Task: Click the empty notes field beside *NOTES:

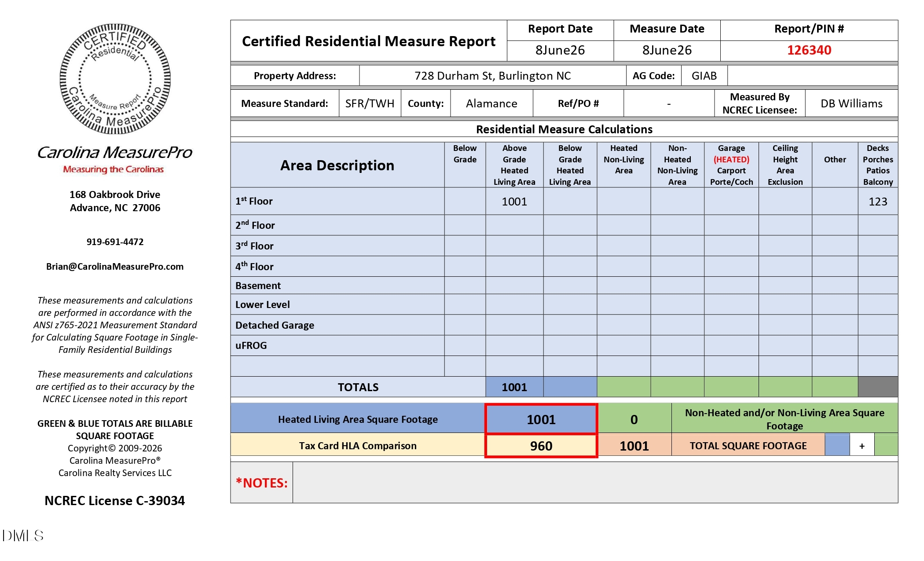Action: point(595,482)
